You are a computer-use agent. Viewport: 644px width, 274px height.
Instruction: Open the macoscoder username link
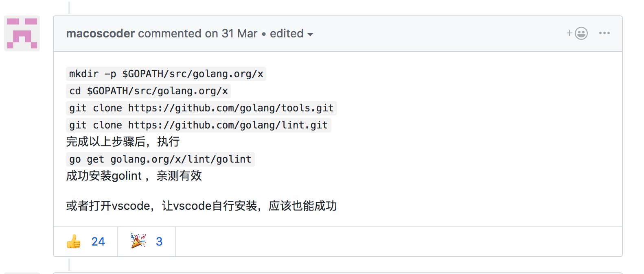click(100, 33)
